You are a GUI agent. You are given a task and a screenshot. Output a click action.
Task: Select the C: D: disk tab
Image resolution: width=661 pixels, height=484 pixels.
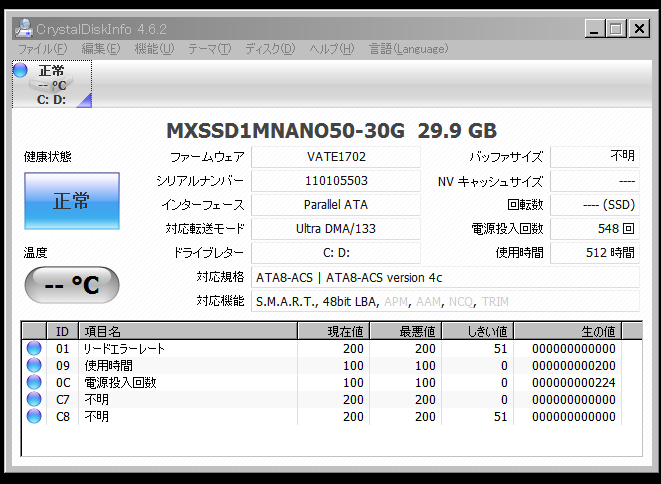(x=52, y=84)
